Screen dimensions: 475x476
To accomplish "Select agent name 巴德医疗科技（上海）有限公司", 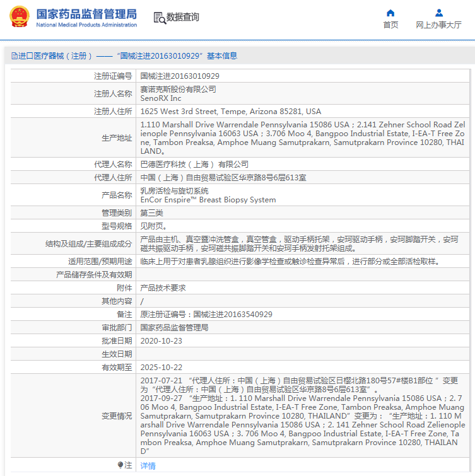I will click(194, 164).
